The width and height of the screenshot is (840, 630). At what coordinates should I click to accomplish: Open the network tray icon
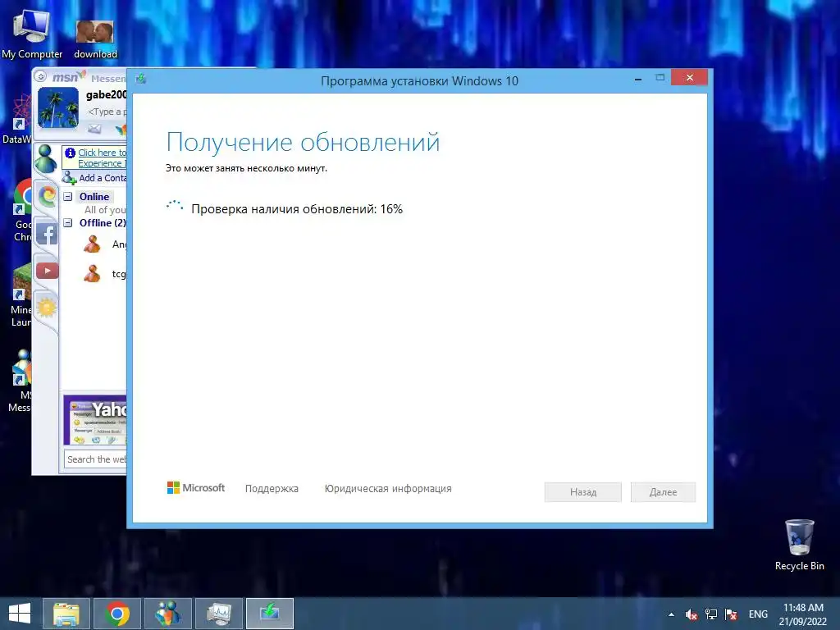(711, 614)
